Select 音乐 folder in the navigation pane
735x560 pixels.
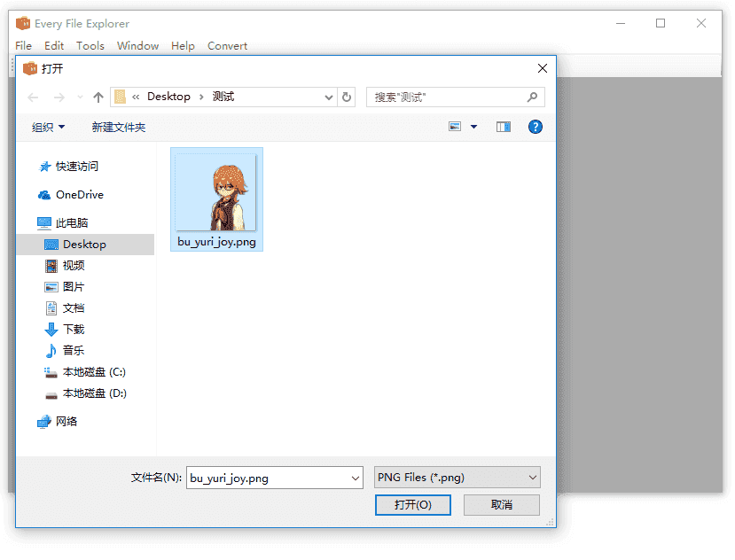coord(65,351)
